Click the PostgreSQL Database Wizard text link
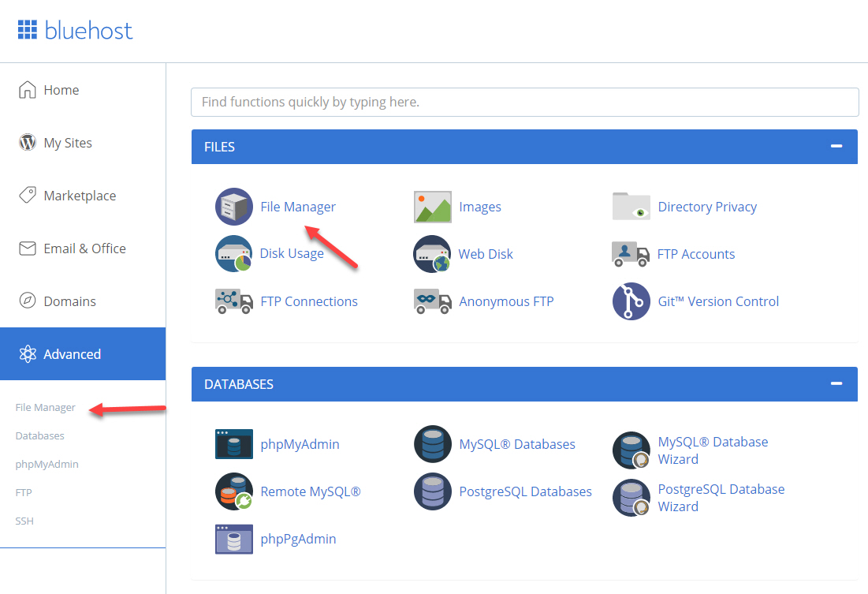Image resolution: width=868 pixels, height=594 pixels. point(721,498)
